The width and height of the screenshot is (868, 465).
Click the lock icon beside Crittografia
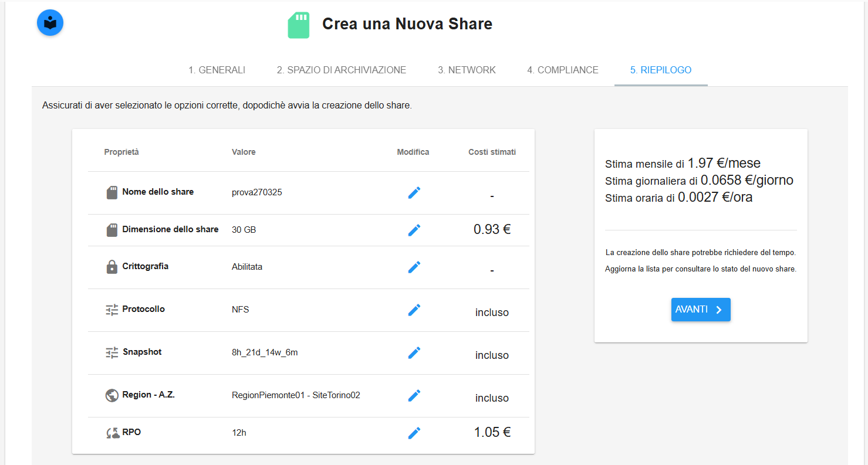tap(112, 267)
